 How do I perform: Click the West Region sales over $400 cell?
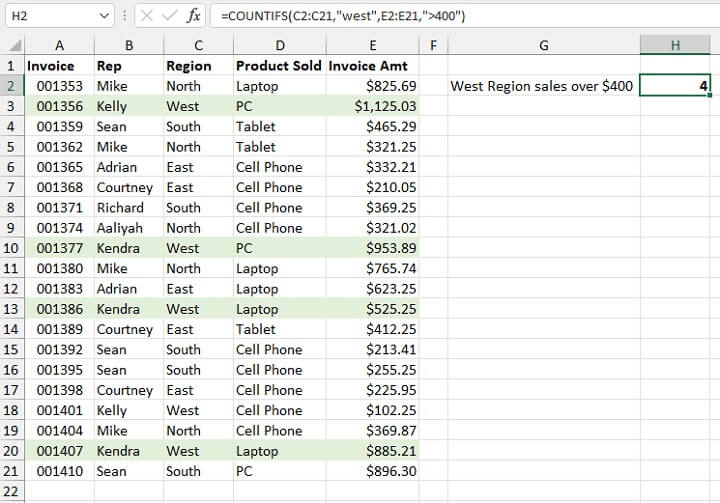542,86
